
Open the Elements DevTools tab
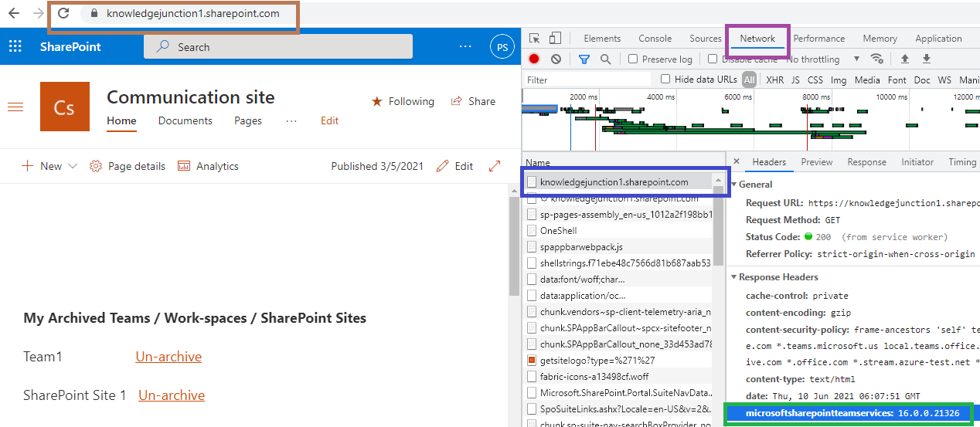[x=602, y=39]
